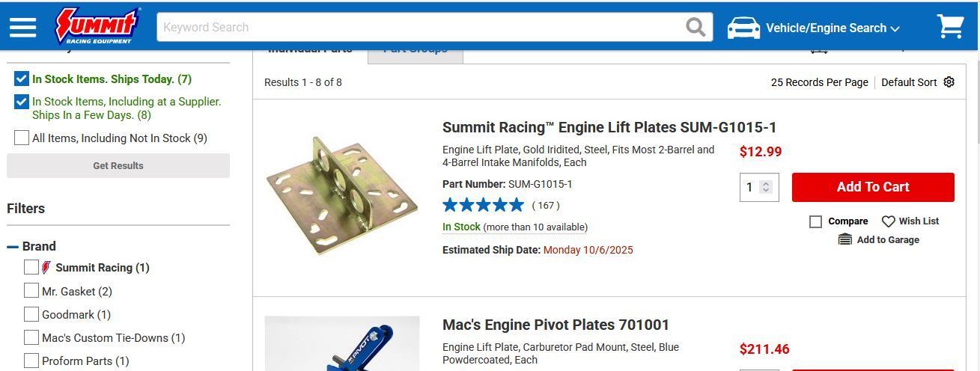Click the Add to Garage icon
This screenshot has height=371, width=980.
[x=844, y=240]
